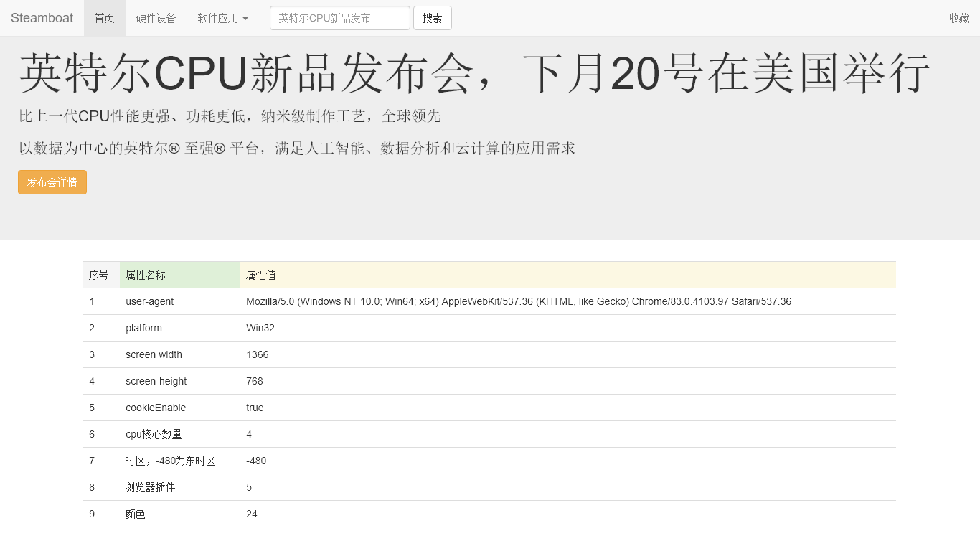Select the Mozilla/5.0 user-agent value
The width and height of the screenshot is (980, 551).
pos(568,301)
